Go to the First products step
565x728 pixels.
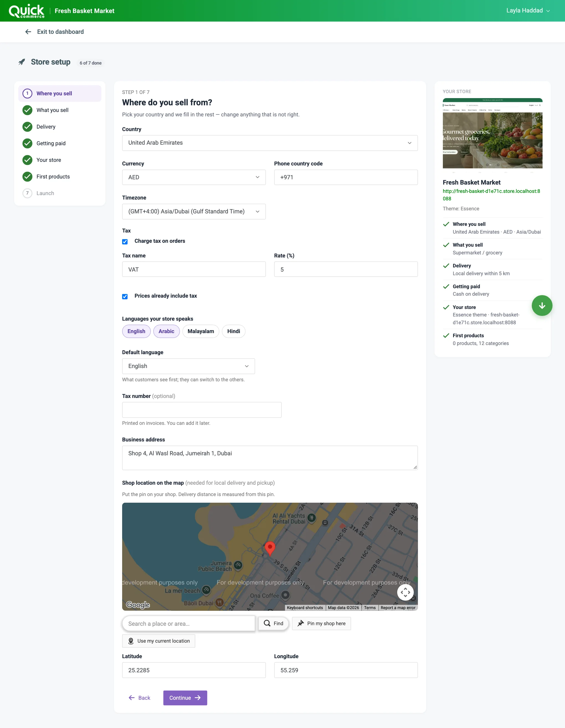60,177
